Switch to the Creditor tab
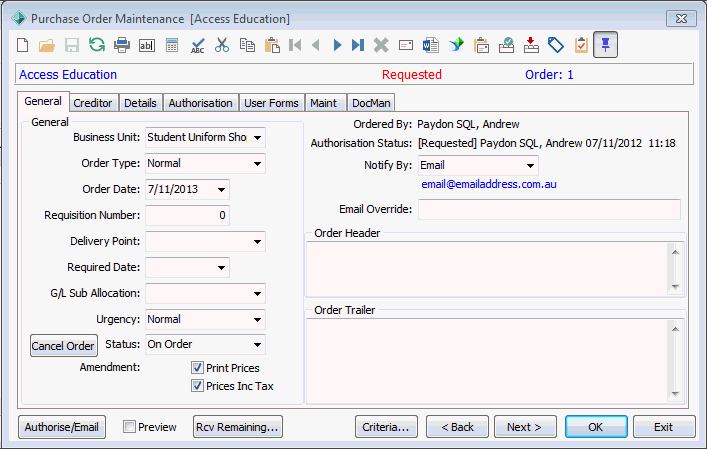Image resolution: width=707 pixels, height=449 pixels. [x=93, y=103]
